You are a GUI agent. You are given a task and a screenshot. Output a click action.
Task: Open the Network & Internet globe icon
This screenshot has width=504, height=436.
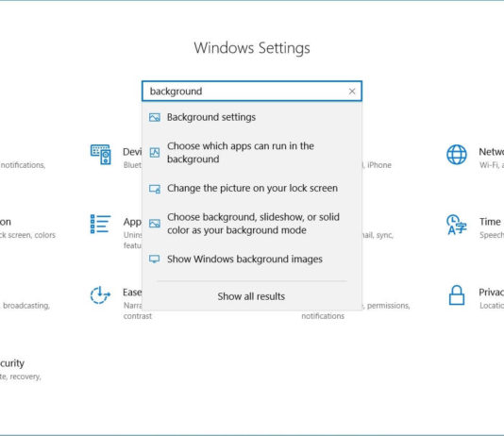click(x=457, y=155)
